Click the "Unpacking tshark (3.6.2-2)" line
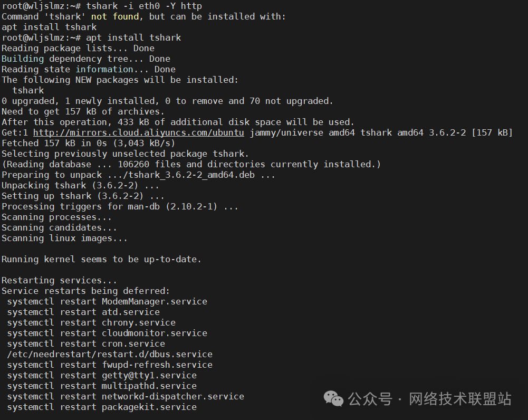This screenshot has width=528, height=420. click(x=80, y=185)
